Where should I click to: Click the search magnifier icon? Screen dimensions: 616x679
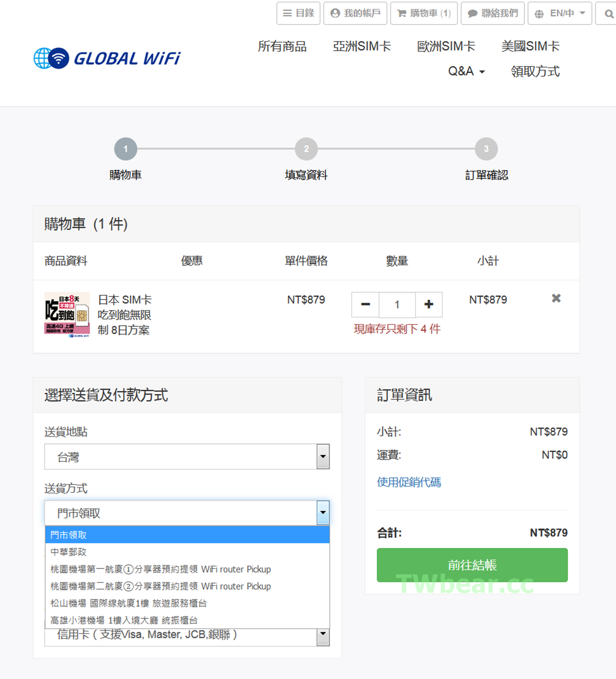608,14
